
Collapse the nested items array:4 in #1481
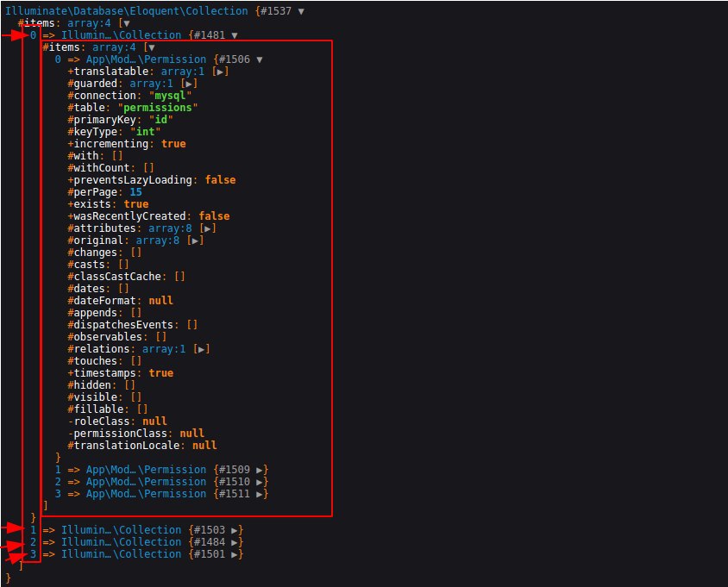pyautogui.click(x=151, y=47)
